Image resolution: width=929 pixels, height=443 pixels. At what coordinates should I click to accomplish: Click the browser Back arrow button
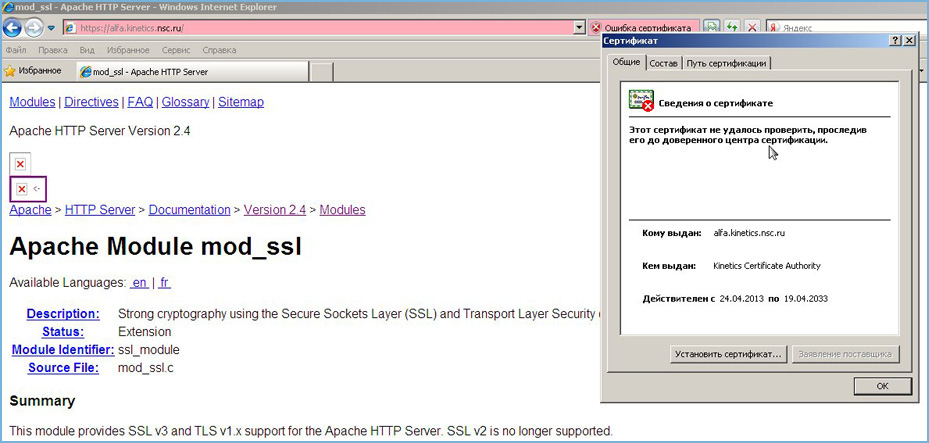[12, 27]
